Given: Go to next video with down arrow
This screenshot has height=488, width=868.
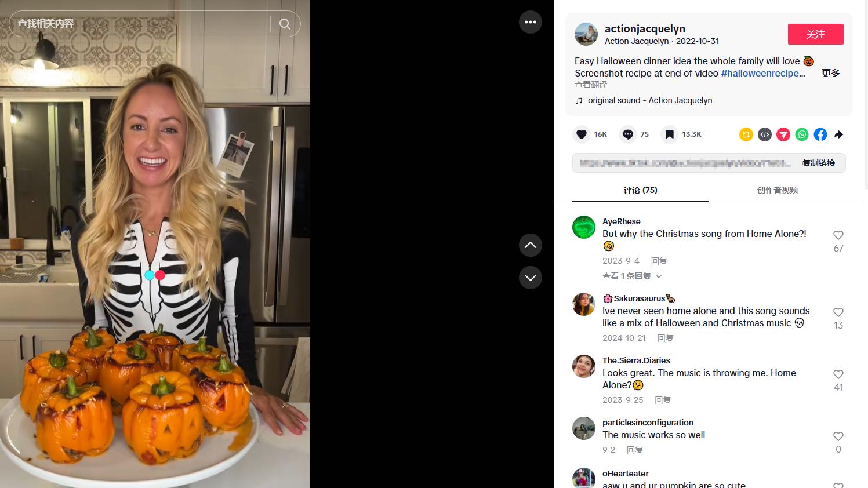Looking at the screenshot, I should 531,278.
